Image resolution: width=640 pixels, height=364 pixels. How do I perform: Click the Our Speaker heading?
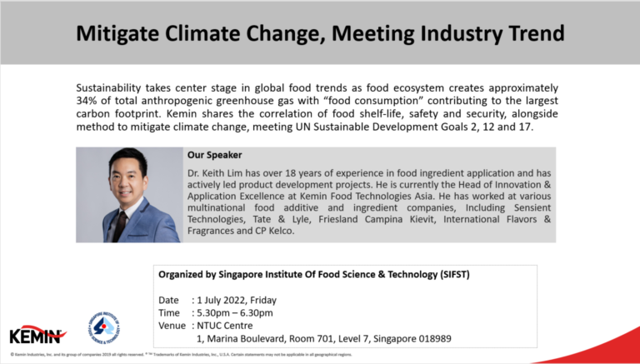(x=215, y=156)
